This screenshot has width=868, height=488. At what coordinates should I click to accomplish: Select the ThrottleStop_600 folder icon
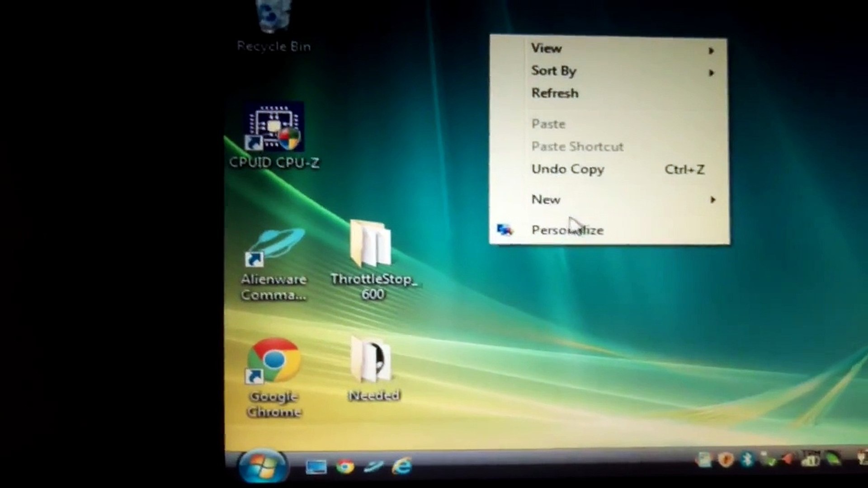point(373,261)
